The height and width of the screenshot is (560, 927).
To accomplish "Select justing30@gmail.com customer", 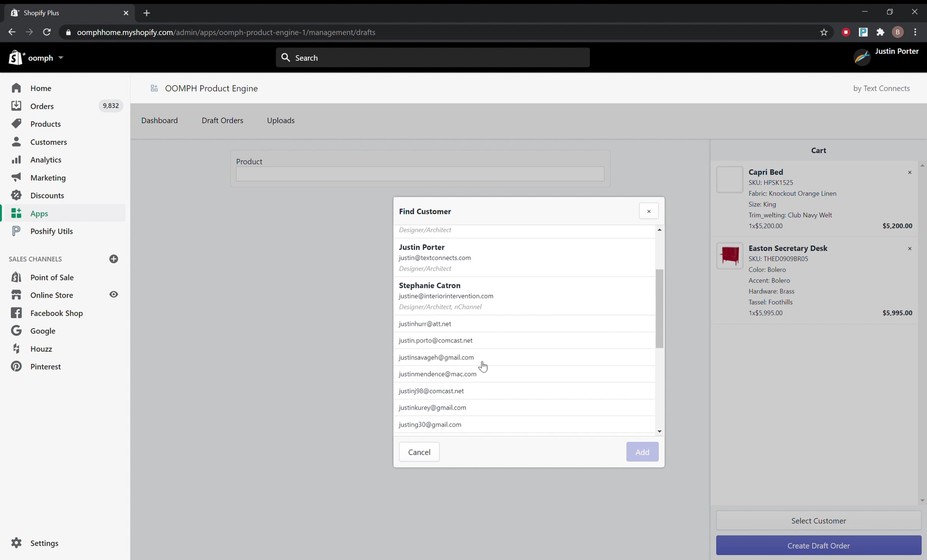I will pyautogui.click(x=524, y=424).
